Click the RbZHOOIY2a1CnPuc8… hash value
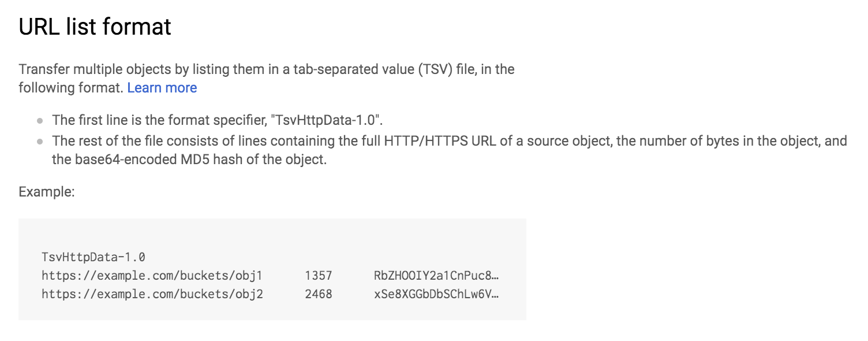 [436, 276]
